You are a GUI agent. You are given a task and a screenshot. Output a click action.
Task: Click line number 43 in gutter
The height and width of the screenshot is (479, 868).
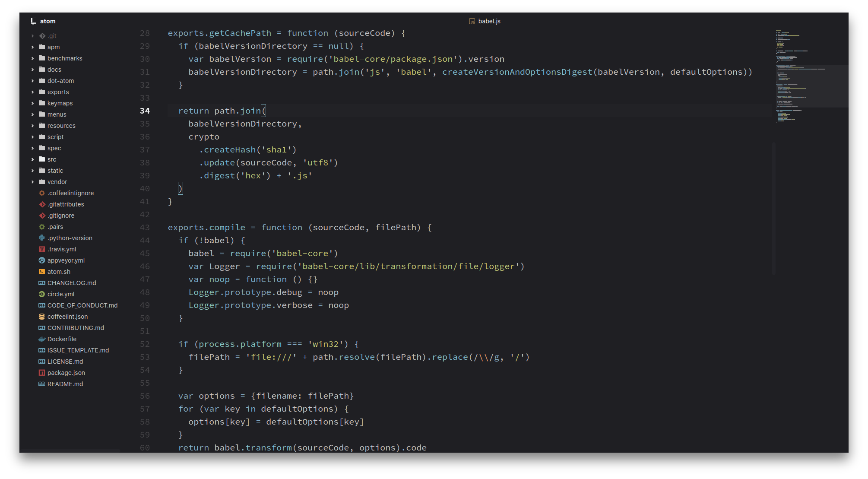tap(145, 228)
